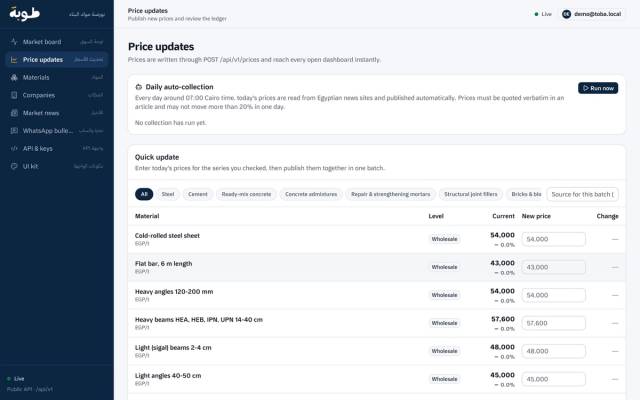The width and height of the screenshot is (640, 400).
Task: Click the Market news sidebar icon
Action: pyautogui.click(x=14, y=113)
